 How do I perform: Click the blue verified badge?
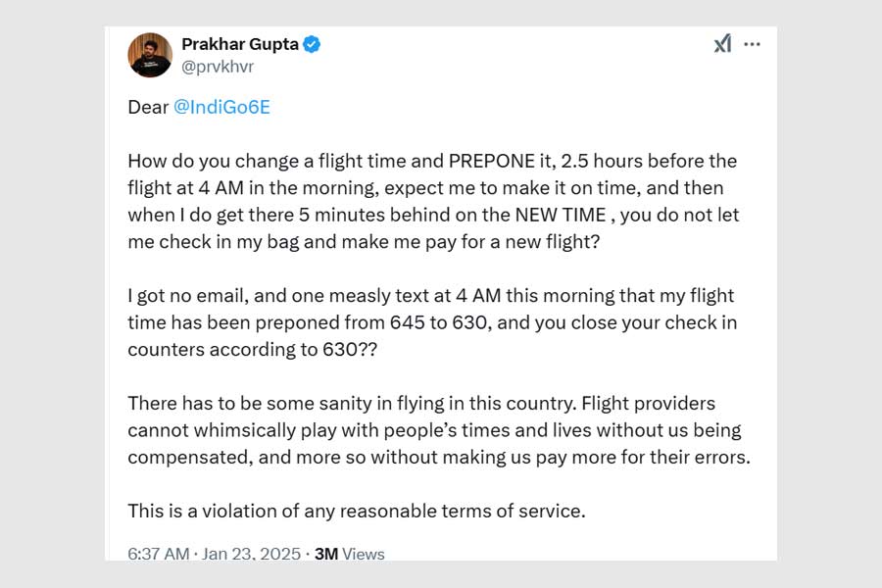pos(312,44)
